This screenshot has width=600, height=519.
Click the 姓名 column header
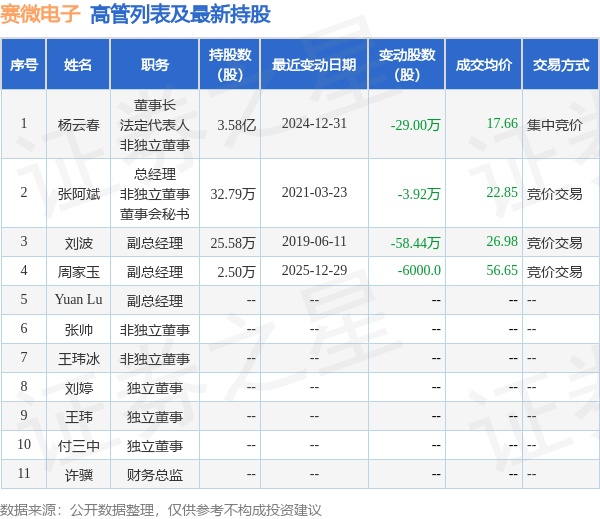click(78, 65)
